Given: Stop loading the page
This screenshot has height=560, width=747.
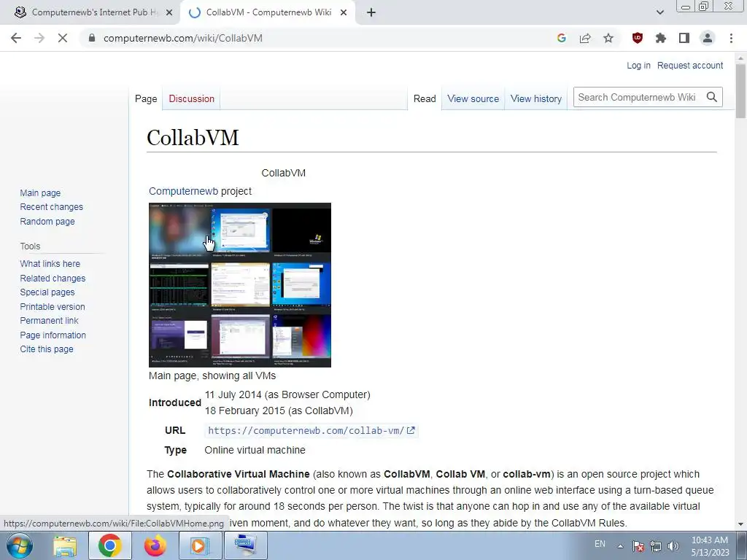Looking at the screenshot, I should [63, 38].
